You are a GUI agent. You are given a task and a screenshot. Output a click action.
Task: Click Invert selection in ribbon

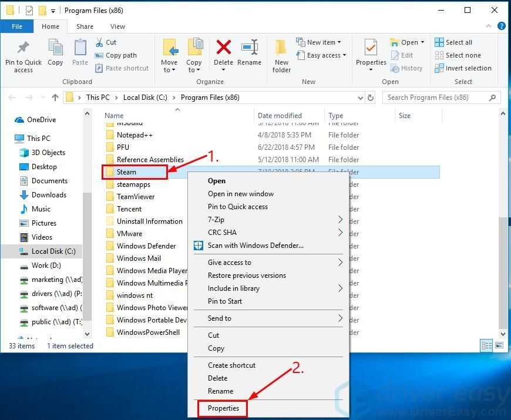(463, 68)
